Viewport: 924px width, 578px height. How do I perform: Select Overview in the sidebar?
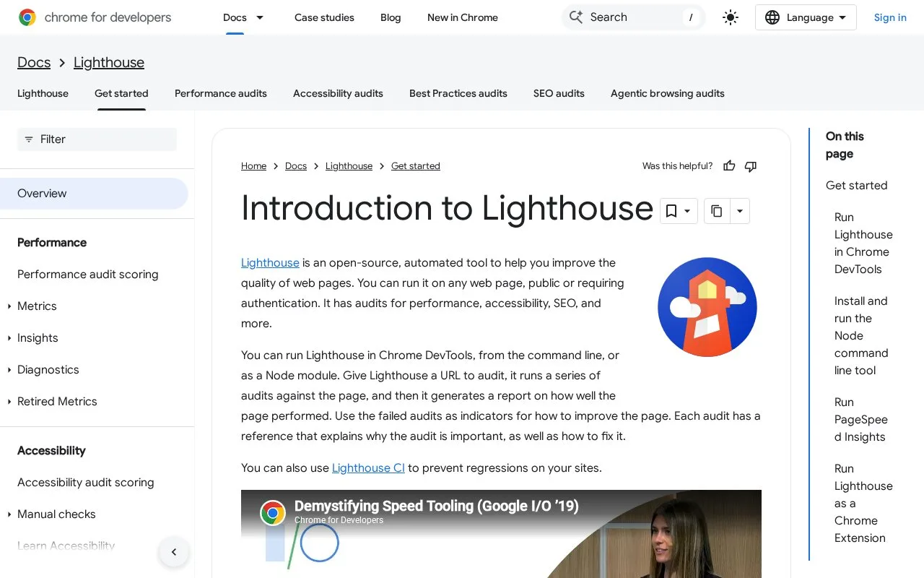(94, 194)
